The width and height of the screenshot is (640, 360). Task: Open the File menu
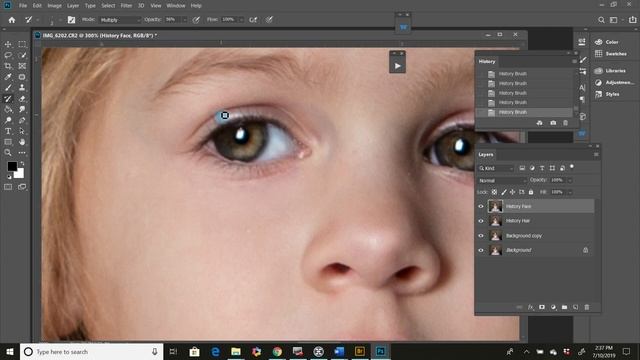click(x=23, y=6)
